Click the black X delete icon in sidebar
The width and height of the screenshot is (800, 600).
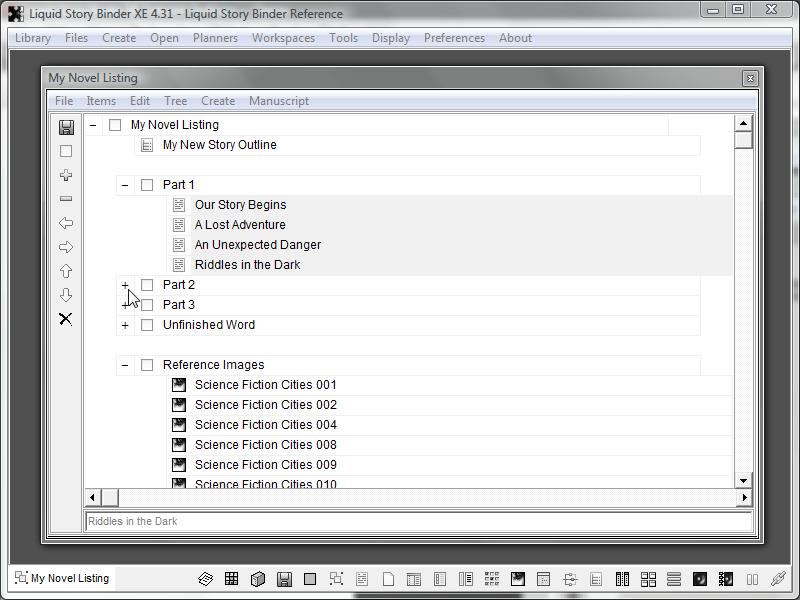(66, 319)
